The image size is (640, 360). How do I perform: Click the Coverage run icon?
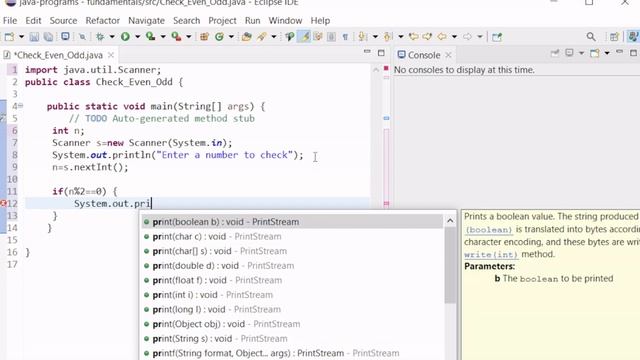point(151,37)
